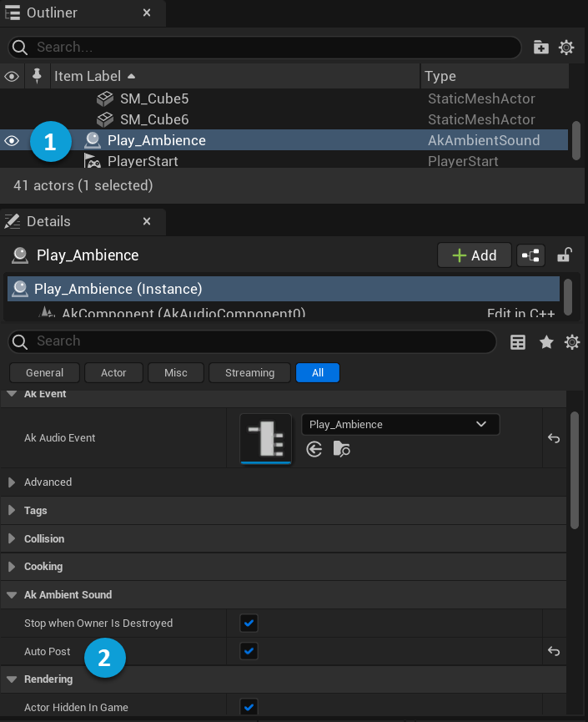Open the Play_Ambience event dropdown

400,424
